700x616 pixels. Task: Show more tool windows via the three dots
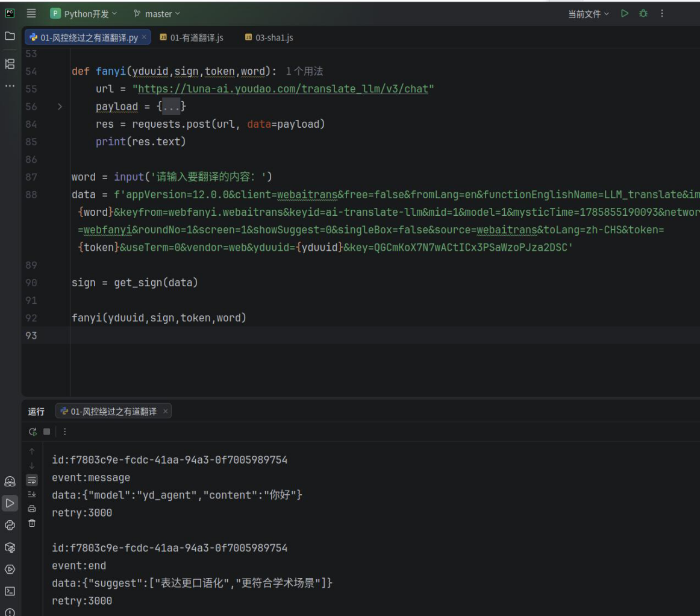pos(10,86)
